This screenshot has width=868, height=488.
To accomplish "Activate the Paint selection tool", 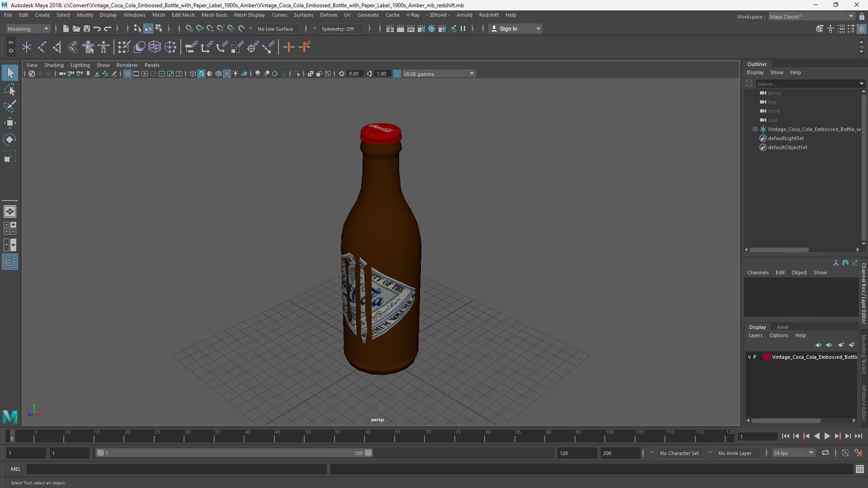I will click(10, 107).
